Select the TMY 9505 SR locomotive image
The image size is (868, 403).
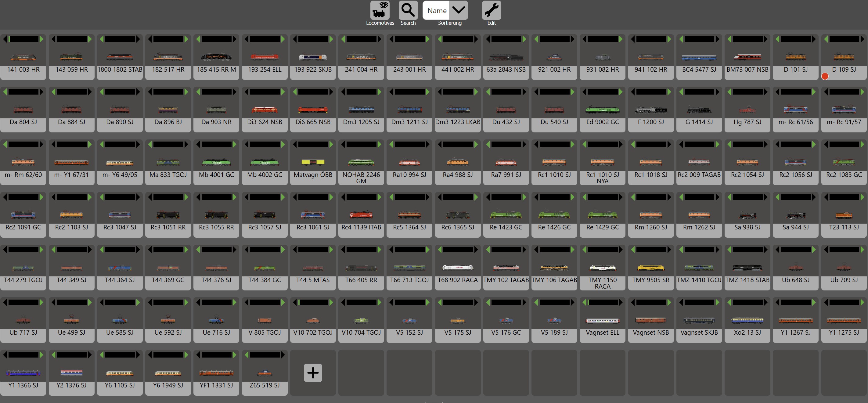click(651, 268)
